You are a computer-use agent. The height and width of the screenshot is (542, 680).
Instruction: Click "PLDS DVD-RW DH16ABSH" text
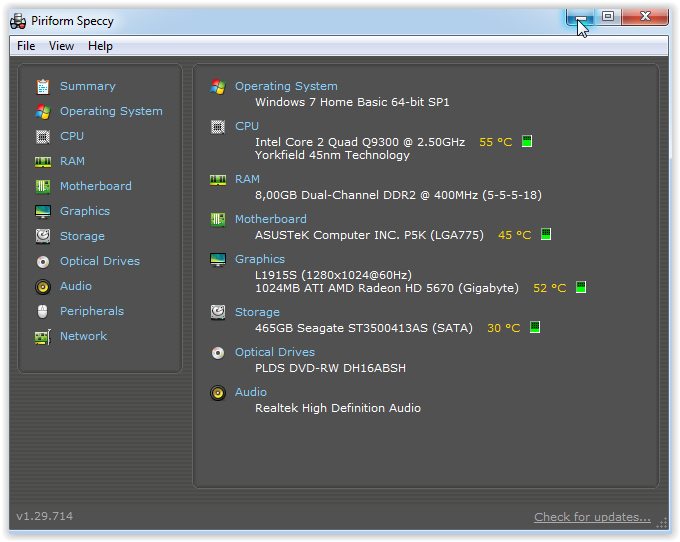pos(330,368)
